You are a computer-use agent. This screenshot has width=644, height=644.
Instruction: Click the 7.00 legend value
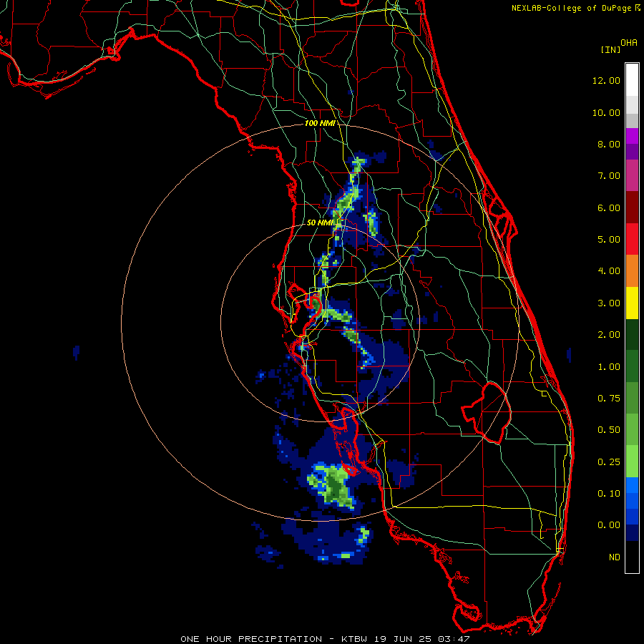(x=609, y=176)
